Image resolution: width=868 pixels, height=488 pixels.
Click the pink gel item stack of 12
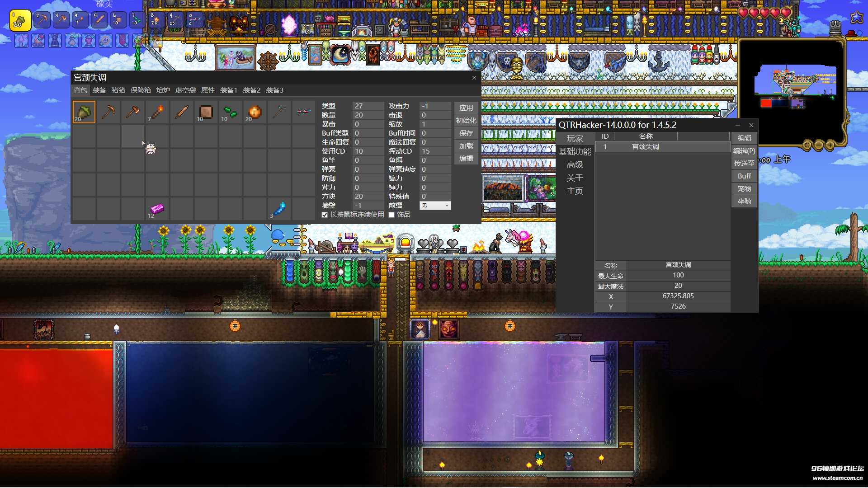(x=157, y=208)
